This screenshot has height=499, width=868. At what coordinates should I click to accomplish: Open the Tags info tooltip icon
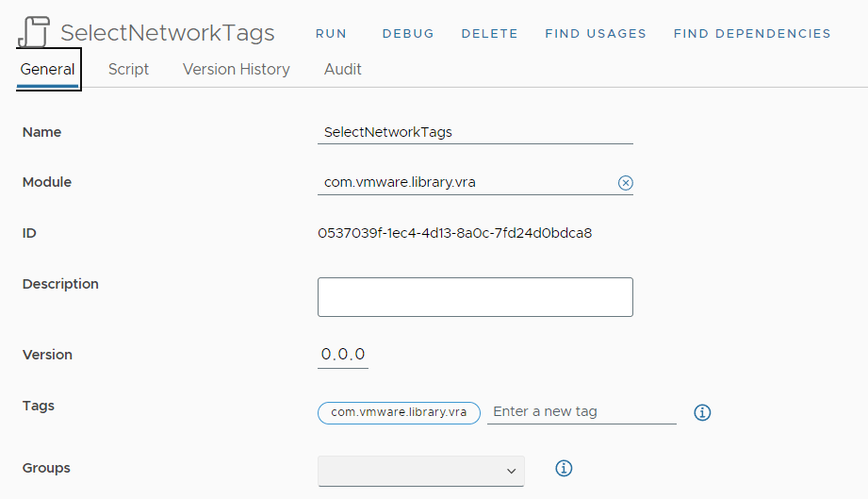click(702, 412)
